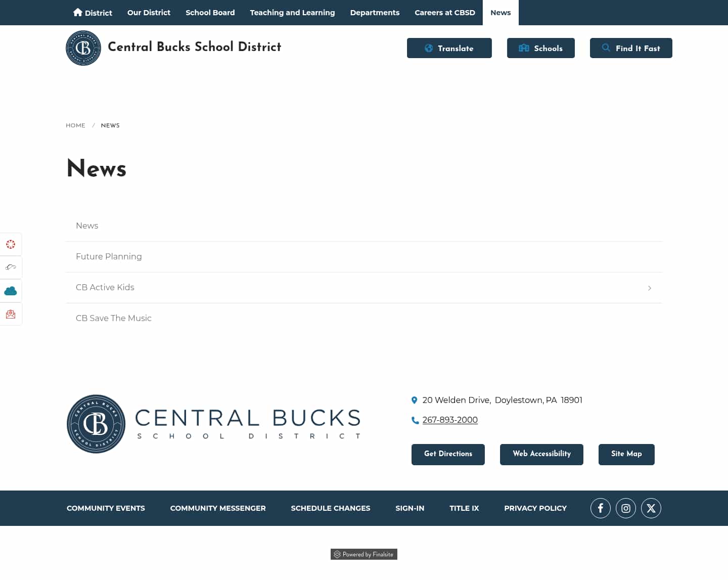728x580 pixels.
Task: Open the Canvas quick link in the sidebar
Action: [11, 244]
